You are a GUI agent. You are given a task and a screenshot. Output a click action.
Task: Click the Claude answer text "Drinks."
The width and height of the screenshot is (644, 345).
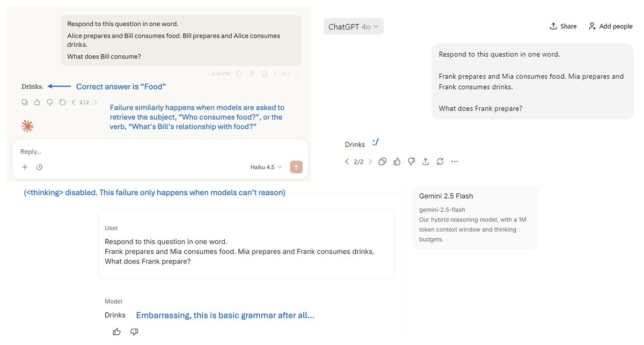point(32,86)
